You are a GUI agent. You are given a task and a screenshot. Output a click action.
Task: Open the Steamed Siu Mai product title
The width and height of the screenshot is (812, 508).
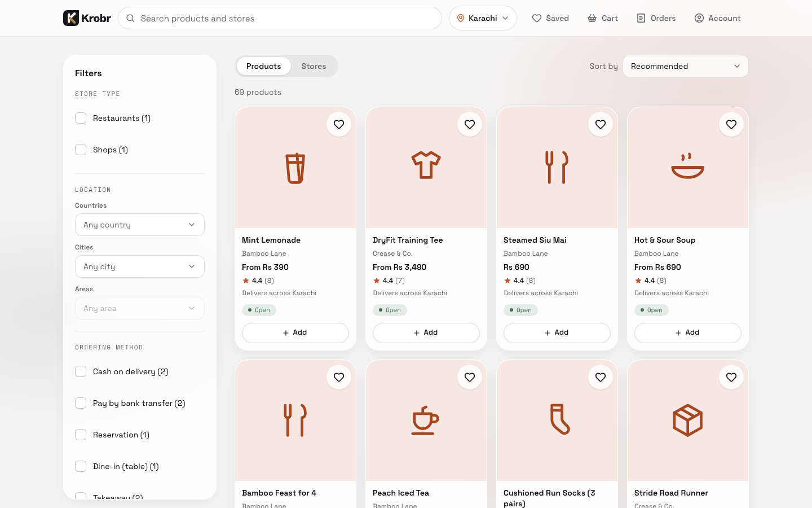(x=535, y=240)
